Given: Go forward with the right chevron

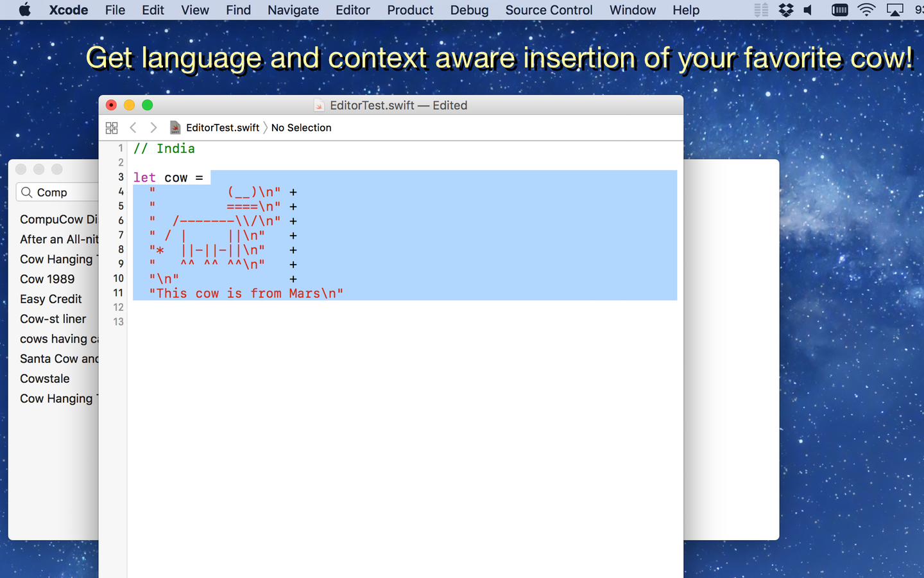Looking at the screenshot, I should [153, 128].
